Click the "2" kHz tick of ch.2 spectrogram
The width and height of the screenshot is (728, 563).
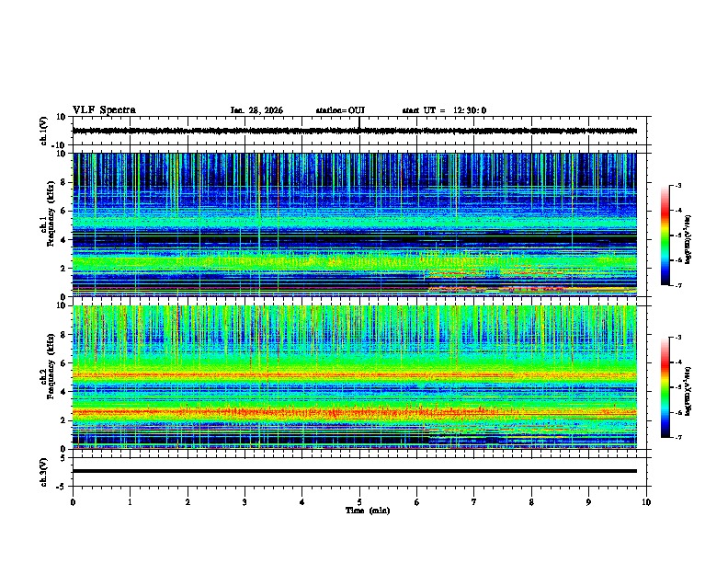pos(63,420)
